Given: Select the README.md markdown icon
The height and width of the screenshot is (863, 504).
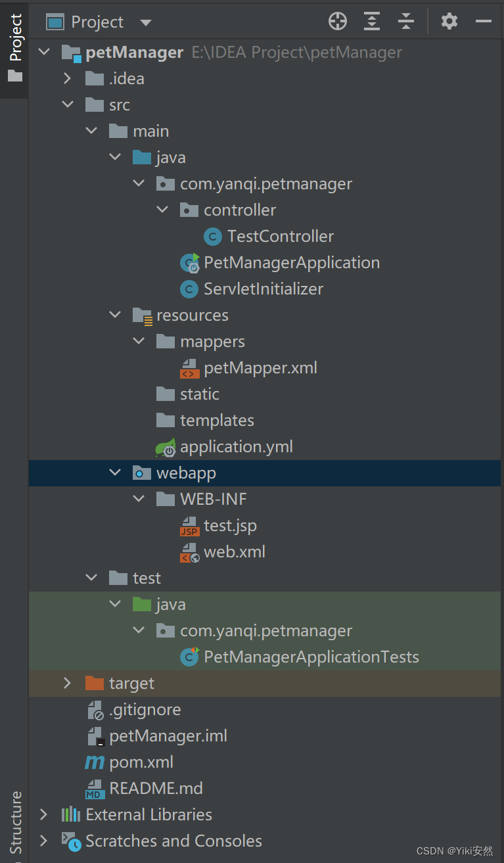Looking at the screenshot, I should point(95,789).
